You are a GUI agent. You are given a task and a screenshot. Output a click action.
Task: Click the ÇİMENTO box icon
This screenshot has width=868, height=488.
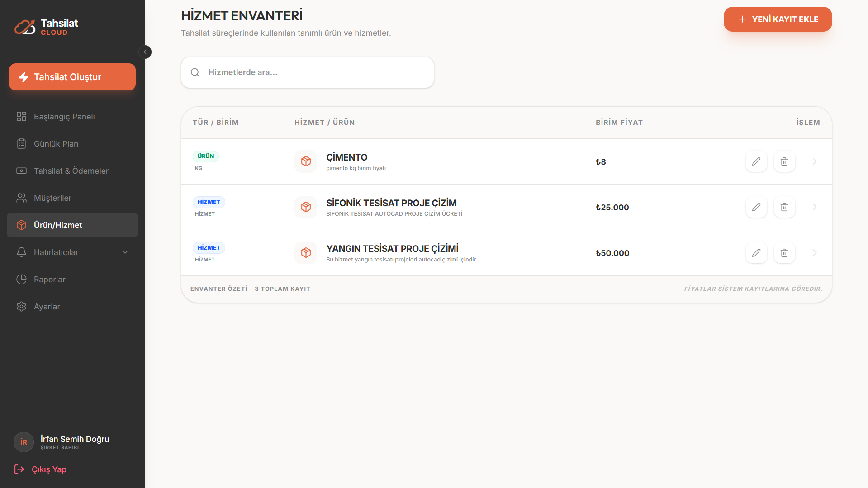[306, 161]
